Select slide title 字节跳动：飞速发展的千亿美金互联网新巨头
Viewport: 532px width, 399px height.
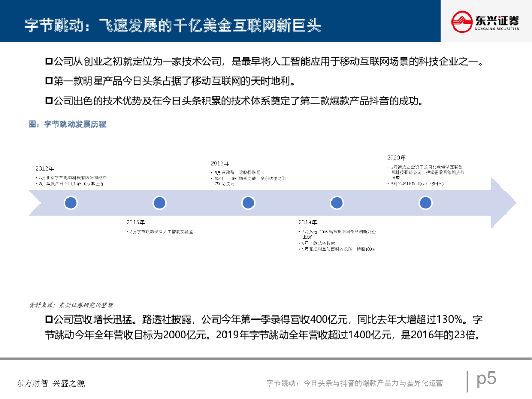[172, 25]
